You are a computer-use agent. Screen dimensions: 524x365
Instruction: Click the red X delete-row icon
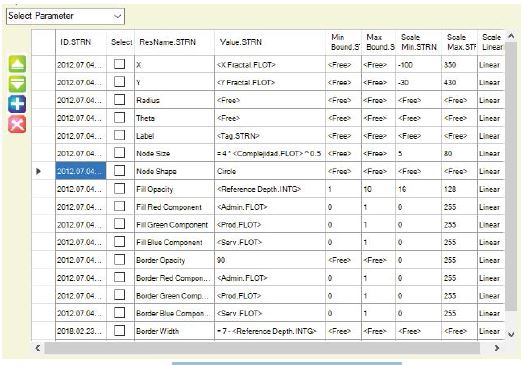click(x=17, y=124)
